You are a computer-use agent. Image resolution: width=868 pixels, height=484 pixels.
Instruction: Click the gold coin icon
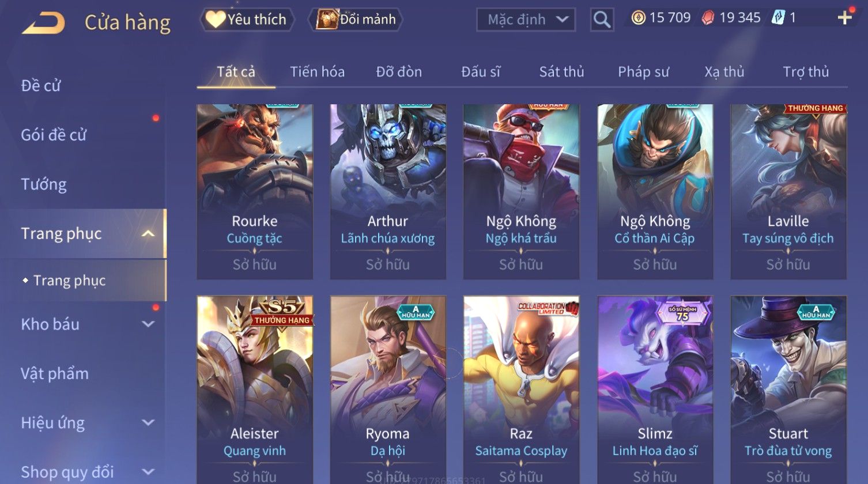(x=638, y=18)
